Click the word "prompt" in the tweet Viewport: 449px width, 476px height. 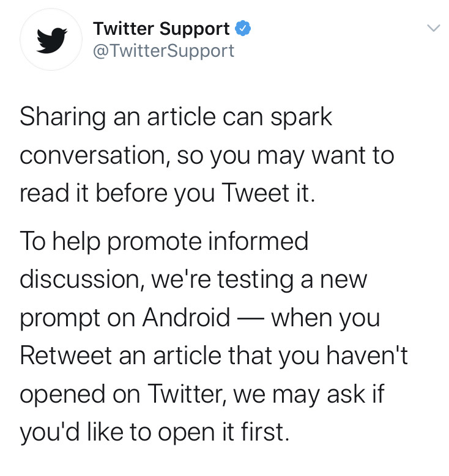tap(60, 320)
